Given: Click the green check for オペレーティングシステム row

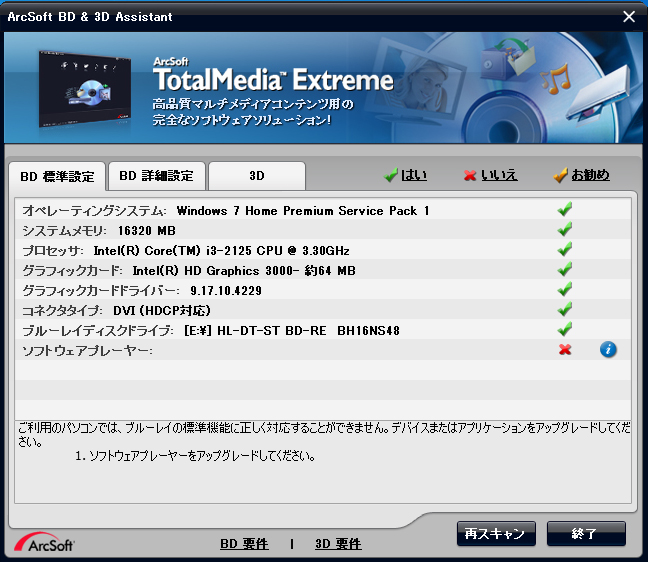Looking at the screenshot, I should click(x=565, y=209).
